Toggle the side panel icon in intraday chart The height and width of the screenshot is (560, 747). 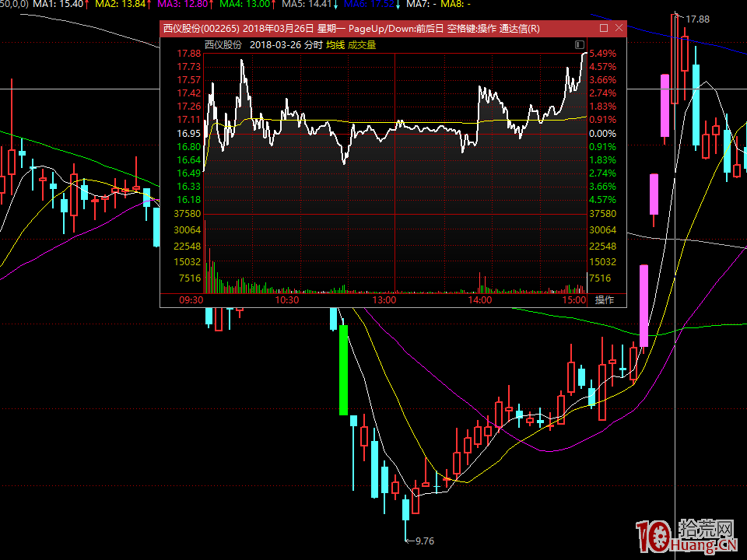point(579,45)
